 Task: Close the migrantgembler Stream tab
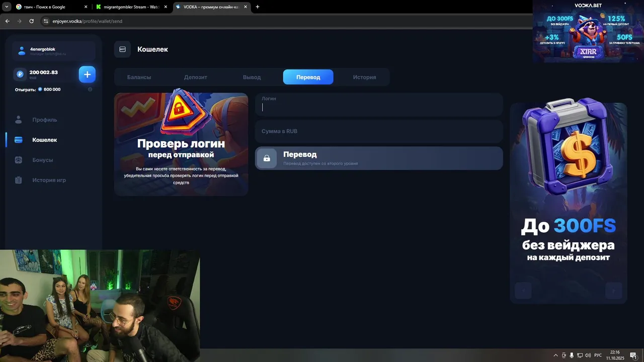(166, 7)
